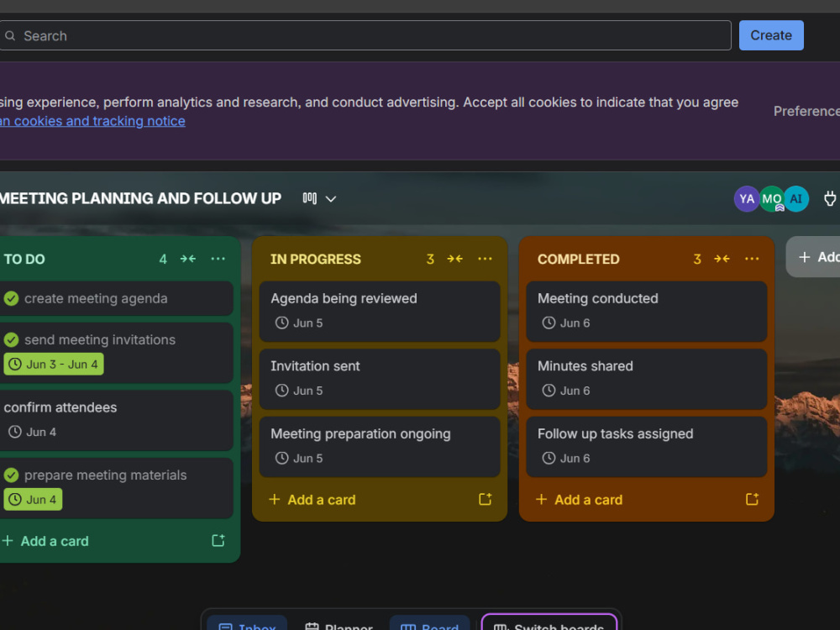Click clock icon on Invitation sent
The height and width of the screenshot is (630, 840).
click(281, 391)
